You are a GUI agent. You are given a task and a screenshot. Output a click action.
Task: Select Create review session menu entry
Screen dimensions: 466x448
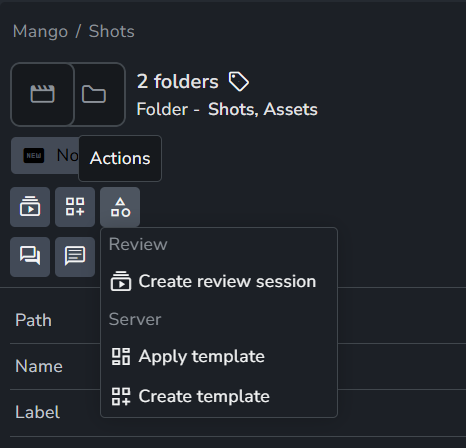[219, 281]
